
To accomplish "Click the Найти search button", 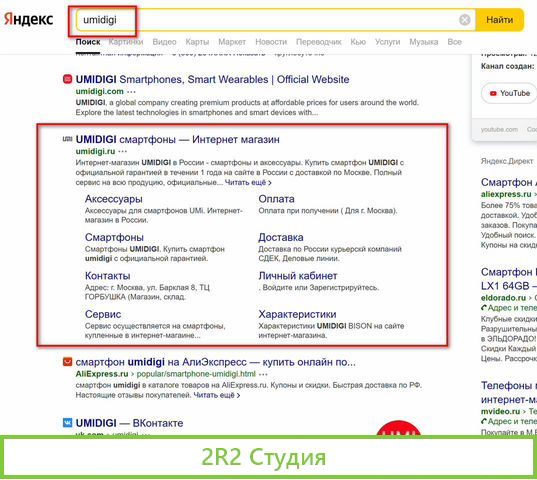I will click(x=499, y=20).
